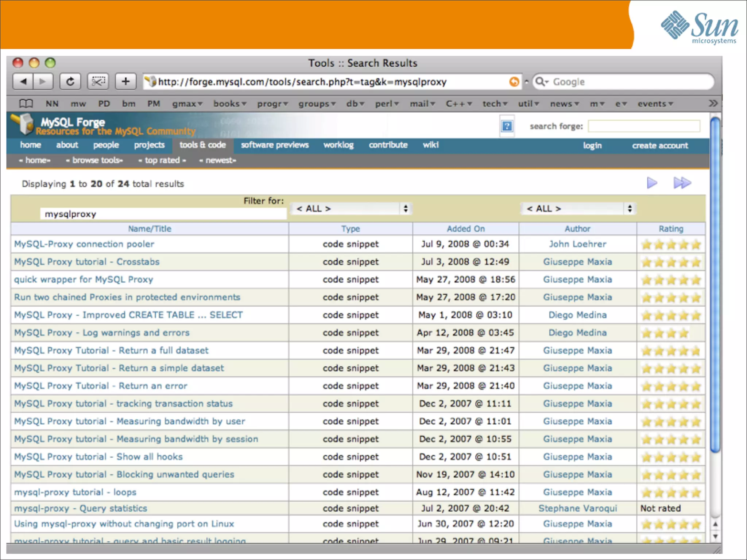Click the PD bookmark
Screen dimensions: 747x560
pos(104,104)
